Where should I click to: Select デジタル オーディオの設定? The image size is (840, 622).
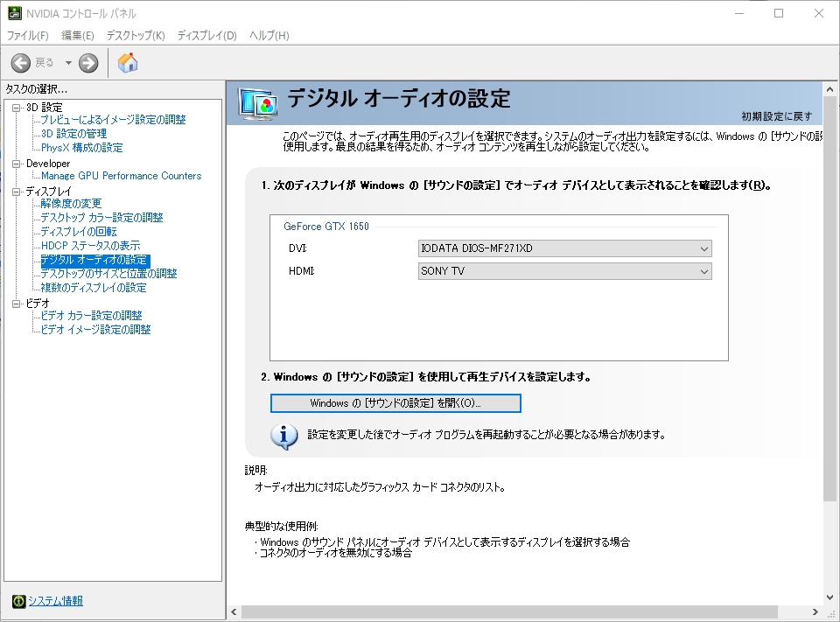[x=94, y=260]
